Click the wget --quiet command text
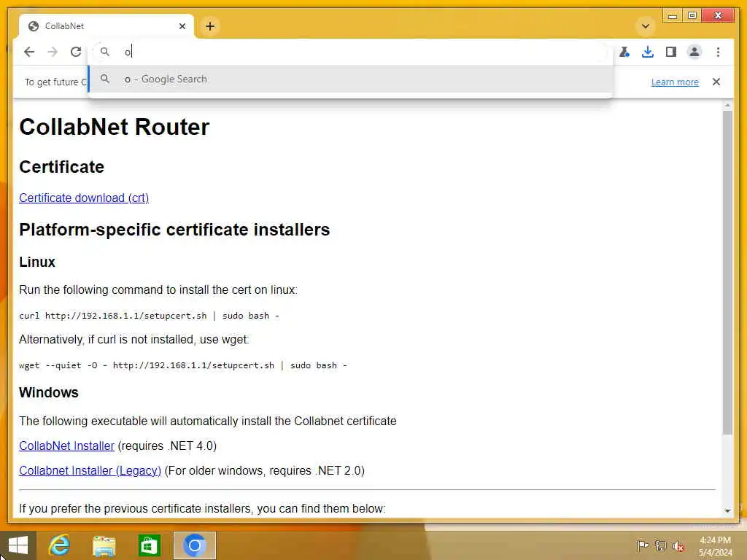Image resolution: width=747 pixels, height=560 pixels. click(183, 365)
